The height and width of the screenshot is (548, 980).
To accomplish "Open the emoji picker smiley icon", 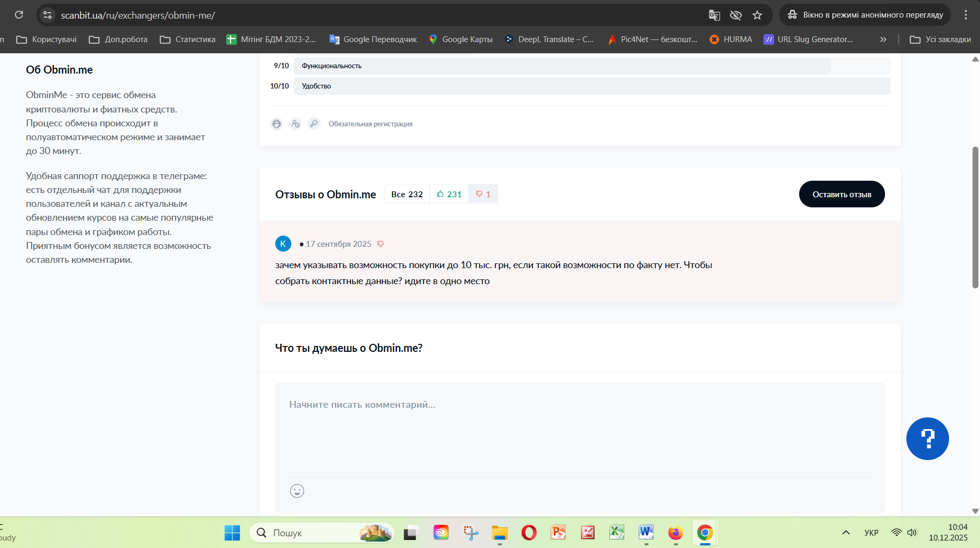I will (x=297, y=491).
